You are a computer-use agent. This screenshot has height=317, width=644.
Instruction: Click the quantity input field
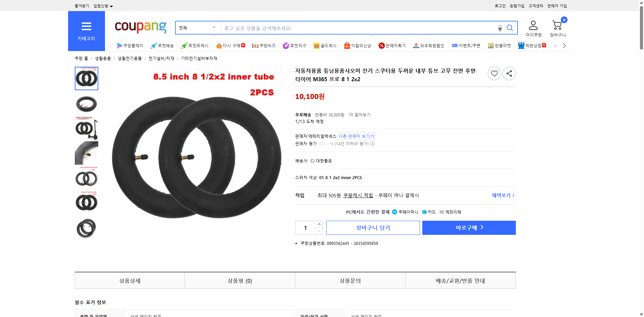coord(306,228)
